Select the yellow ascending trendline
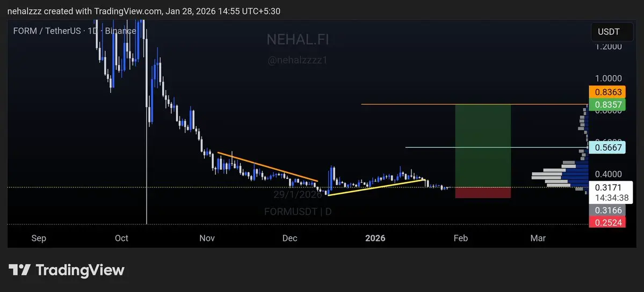The width and height of the screenshot is (644, 292). tap(376, 187)
